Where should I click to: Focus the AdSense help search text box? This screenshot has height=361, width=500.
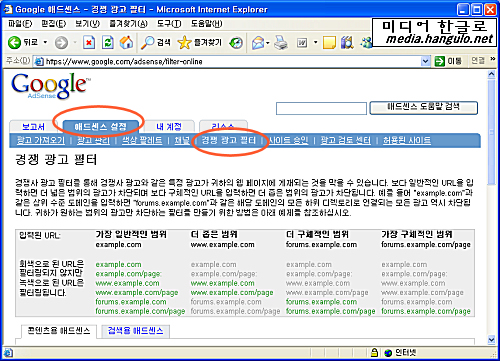[321, 108]
